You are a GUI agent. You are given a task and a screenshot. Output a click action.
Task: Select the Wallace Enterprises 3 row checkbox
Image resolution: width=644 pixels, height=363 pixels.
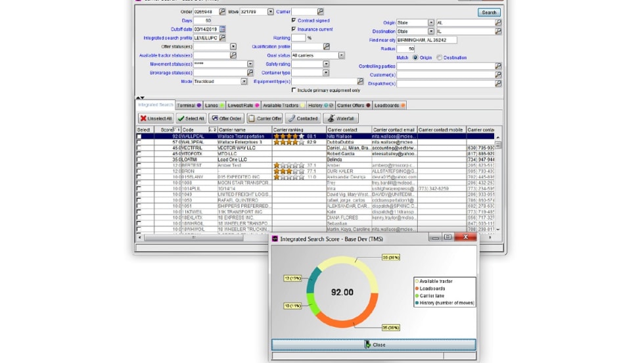coord(139,142)
